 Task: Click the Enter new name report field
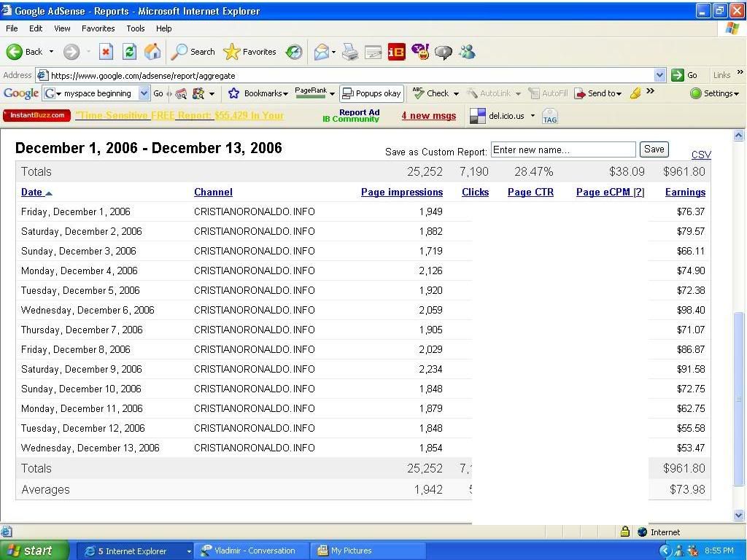pos(563,149)
